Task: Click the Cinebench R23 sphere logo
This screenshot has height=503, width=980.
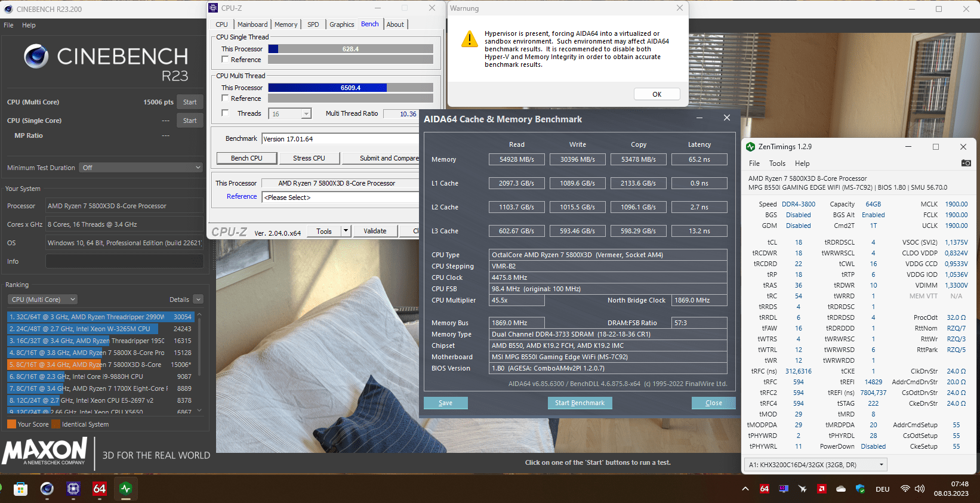Action: click(x=36, y=56)
